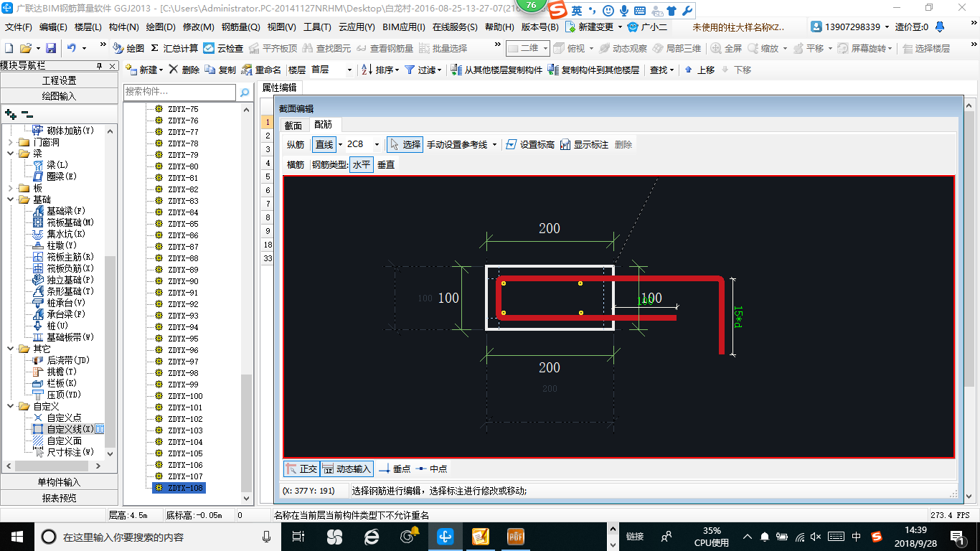Image resolution: width=980 pixels, height=551 pixels.
Task: Switch to 截面 tab
Action: click(293, 126)
